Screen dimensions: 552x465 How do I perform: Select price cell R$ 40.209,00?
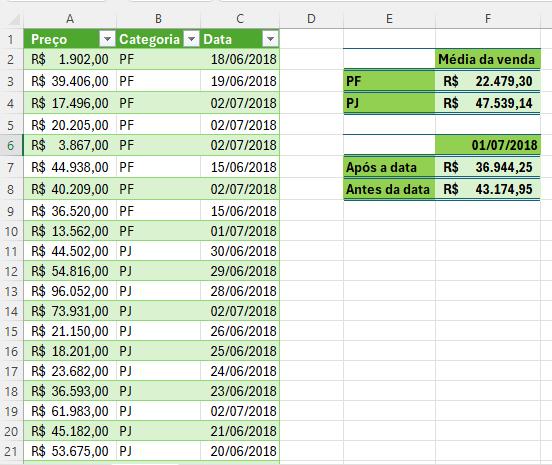[x=70, y=189]
